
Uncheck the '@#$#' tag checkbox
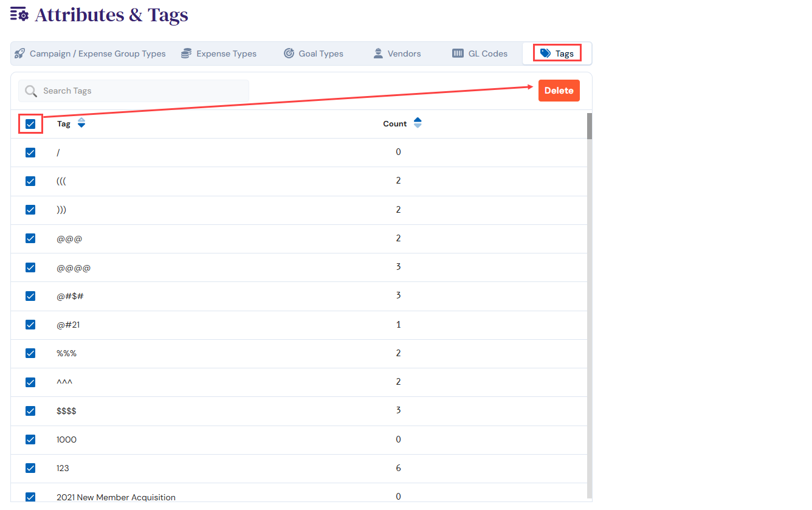pos(30,296)
